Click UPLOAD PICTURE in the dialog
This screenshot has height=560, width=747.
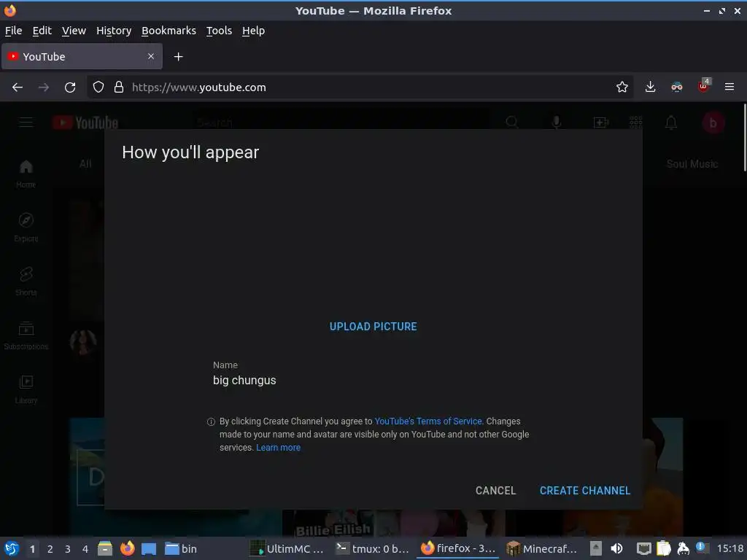pyautogui.click(x=373, y=327)
